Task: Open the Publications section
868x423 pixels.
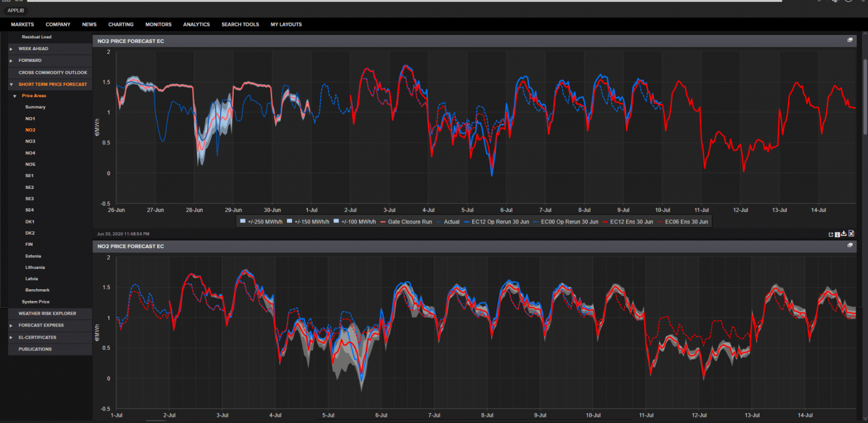Action: pos(50,349)
